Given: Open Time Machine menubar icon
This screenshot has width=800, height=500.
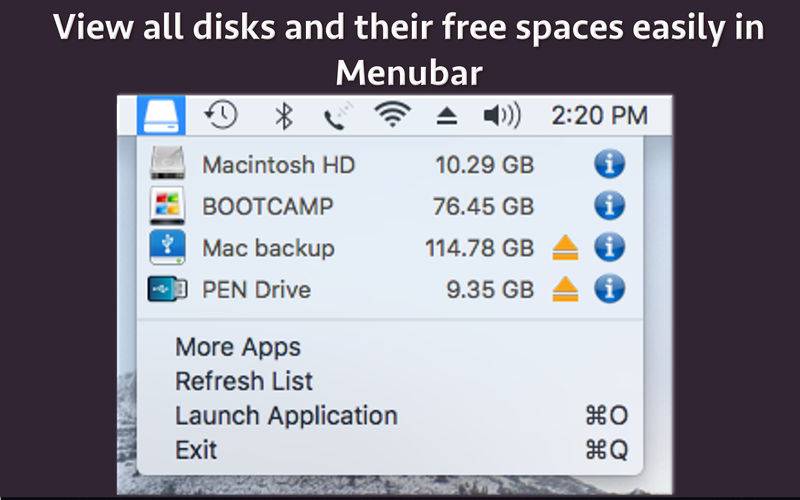Looking at the screenshot, I should click(220, 115).
